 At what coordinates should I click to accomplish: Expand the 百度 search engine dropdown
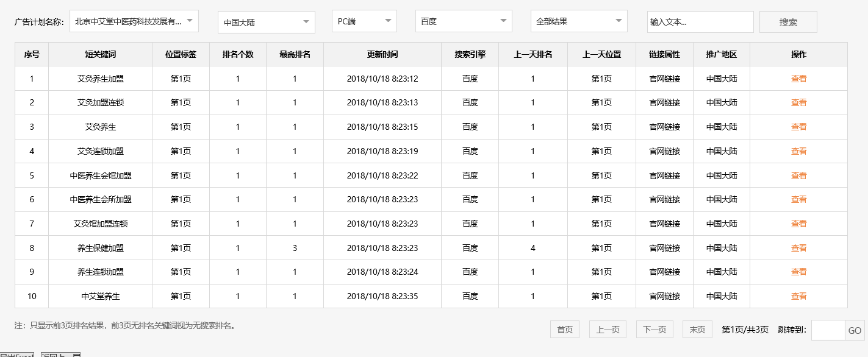tap(463, 20)
